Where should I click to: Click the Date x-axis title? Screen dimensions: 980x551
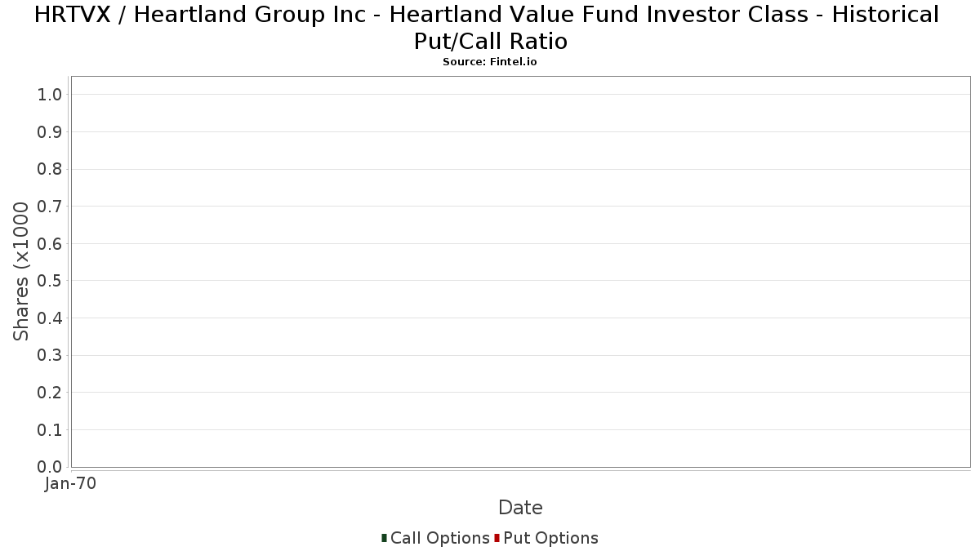point(520,508)
